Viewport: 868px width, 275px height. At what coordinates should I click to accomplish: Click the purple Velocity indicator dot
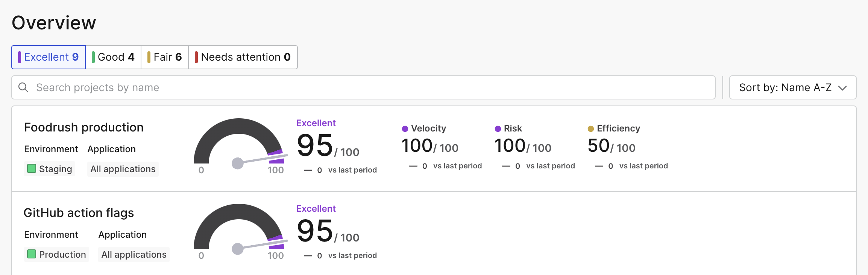405,128
